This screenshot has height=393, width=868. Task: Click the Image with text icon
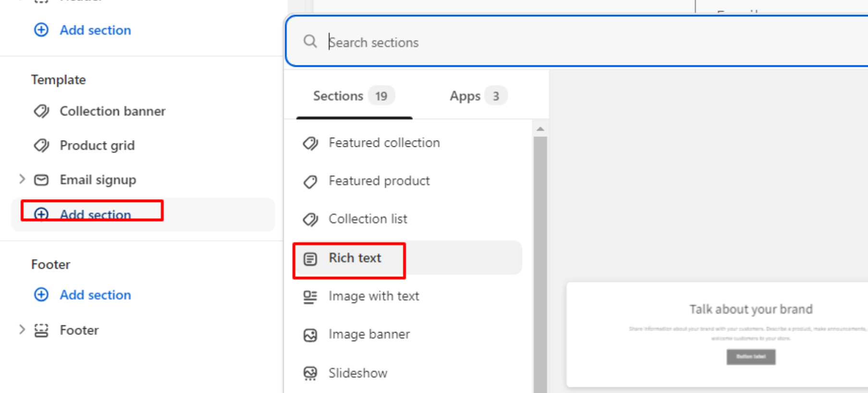(x=310, y=297)
